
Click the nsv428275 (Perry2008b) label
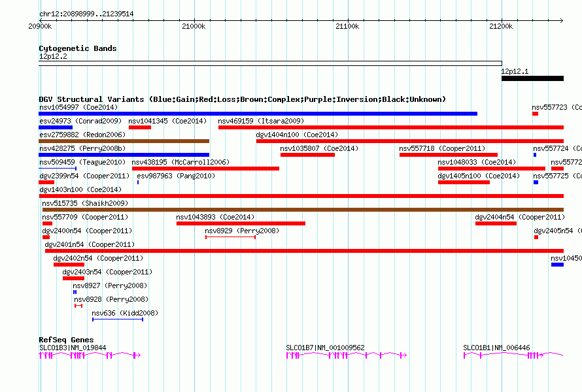82,148
